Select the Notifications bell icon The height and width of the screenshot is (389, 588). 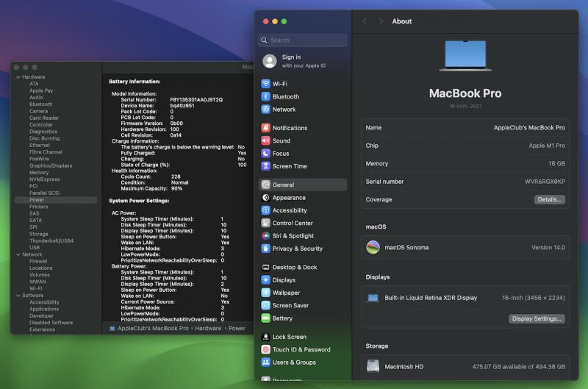click(266, 128)
